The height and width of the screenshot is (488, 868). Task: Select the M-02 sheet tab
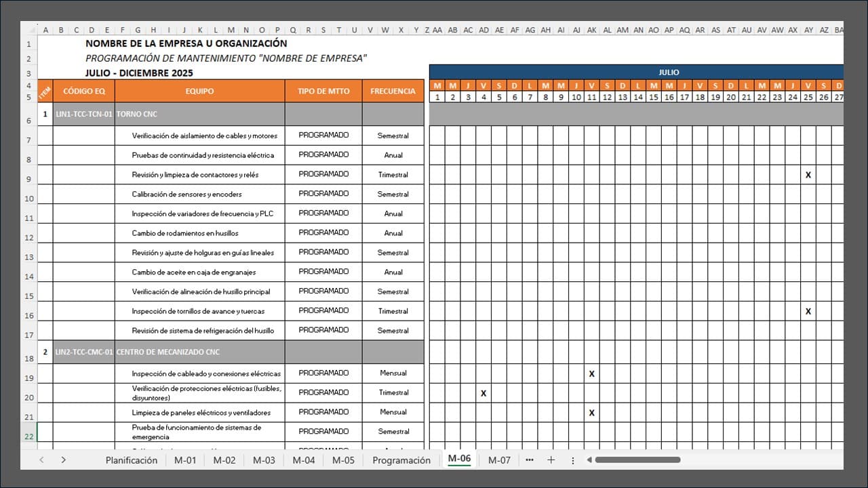click(x=224, y=460)
